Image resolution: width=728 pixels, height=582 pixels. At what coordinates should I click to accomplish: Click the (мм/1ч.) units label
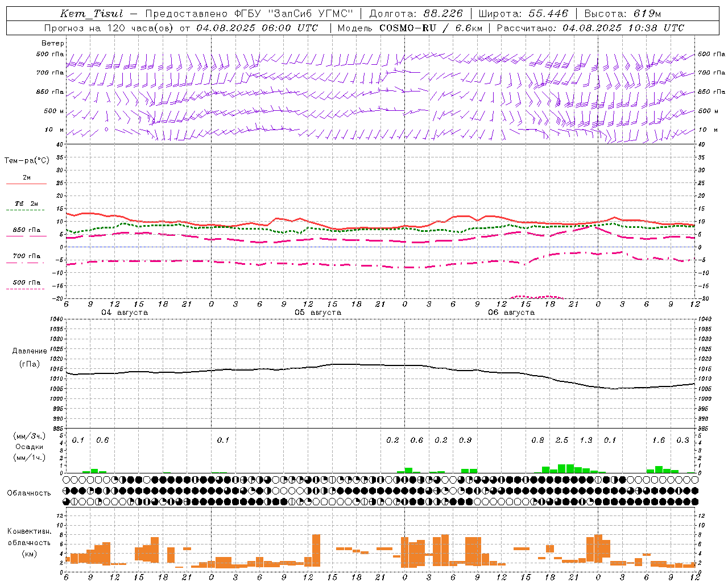tap(29, 458)
